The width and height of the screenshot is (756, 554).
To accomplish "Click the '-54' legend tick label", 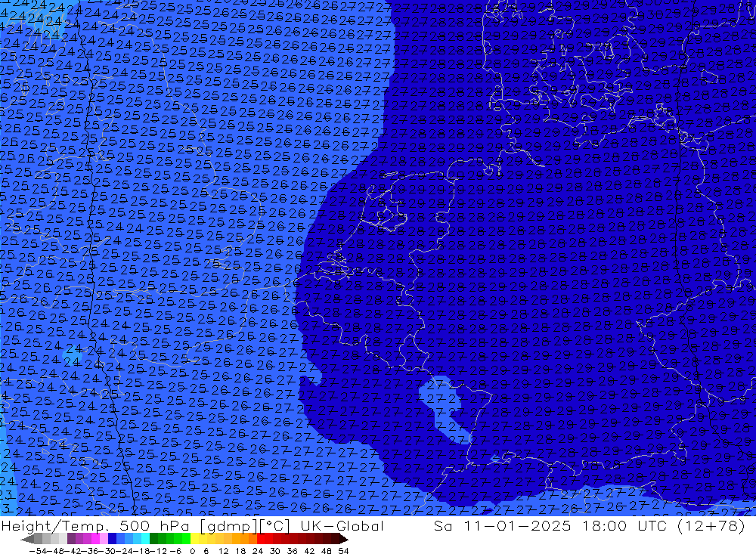I will 38,551.
